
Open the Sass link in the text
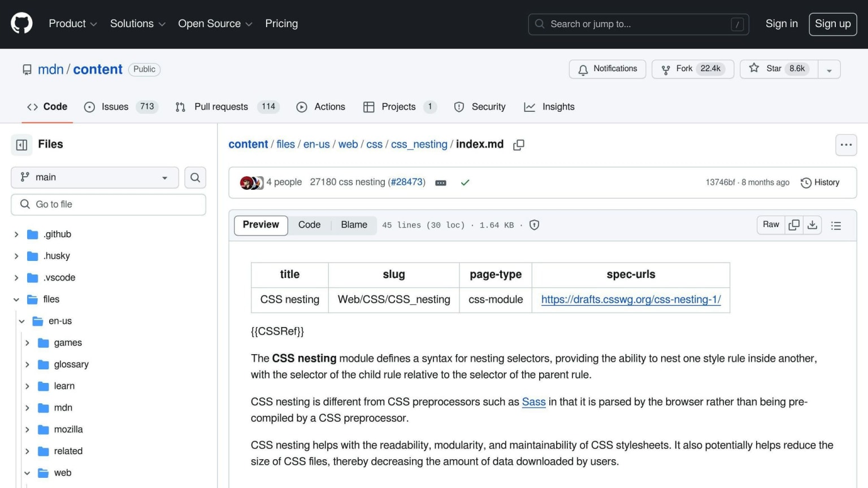coord(533,402)
